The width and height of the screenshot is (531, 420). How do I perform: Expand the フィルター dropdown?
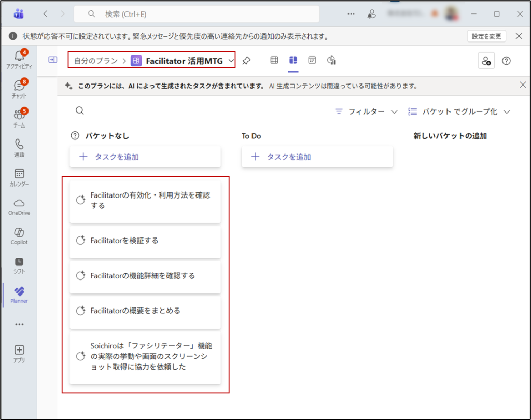point(366,111)
